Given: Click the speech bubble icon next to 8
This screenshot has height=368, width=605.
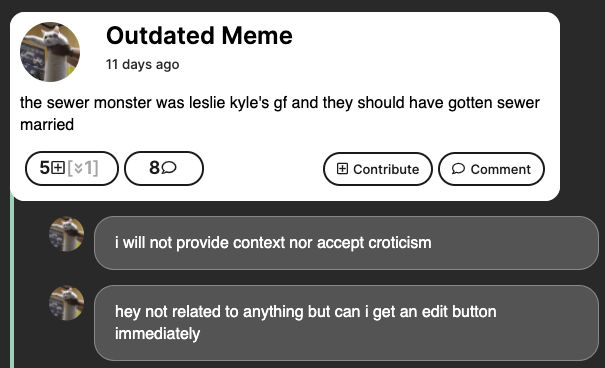Looking at the screenshot, I should point(169,167).
